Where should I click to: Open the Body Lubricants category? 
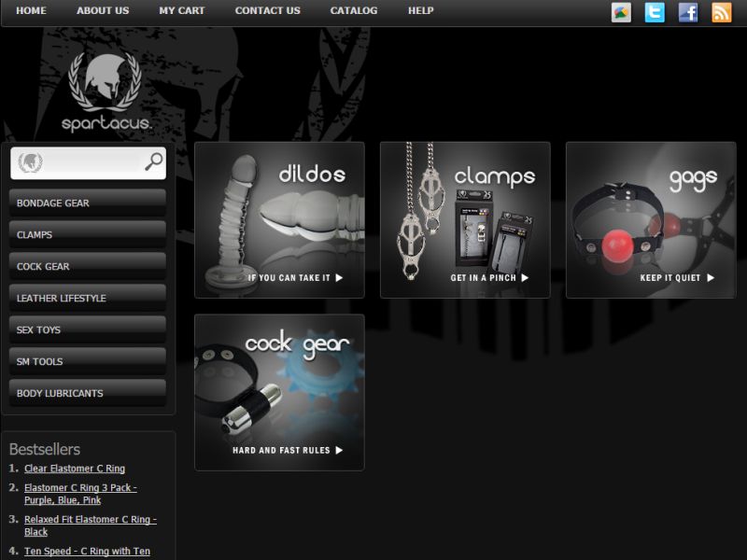tap(88, 394)
